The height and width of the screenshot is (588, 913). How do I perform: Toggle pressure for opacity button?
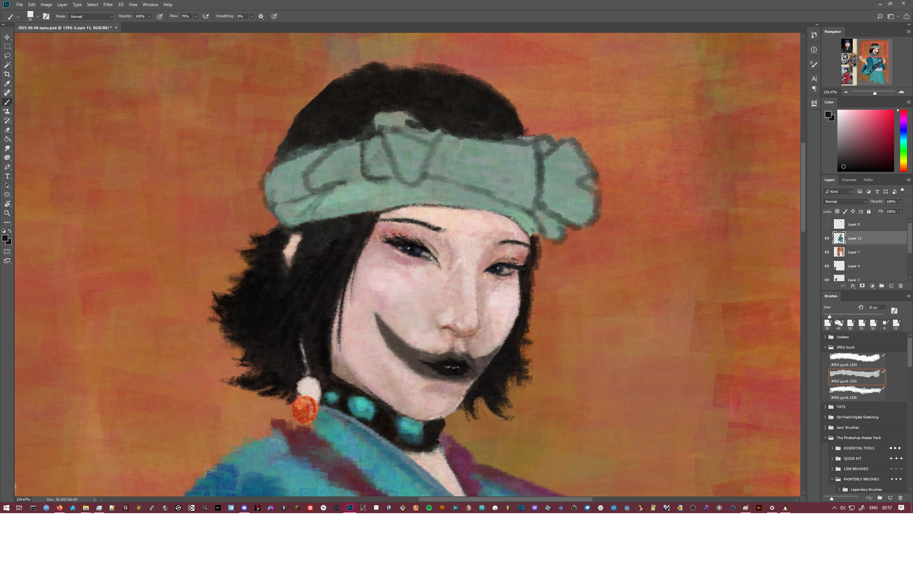click(160, 16)
